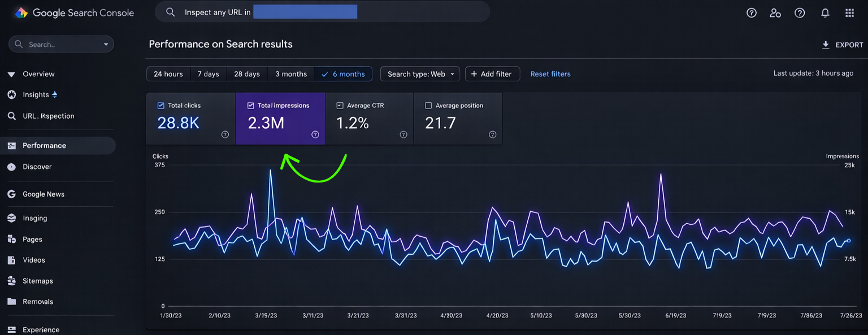Click the help icon on Average position card
868x335 pixels.
pos(492,134)
